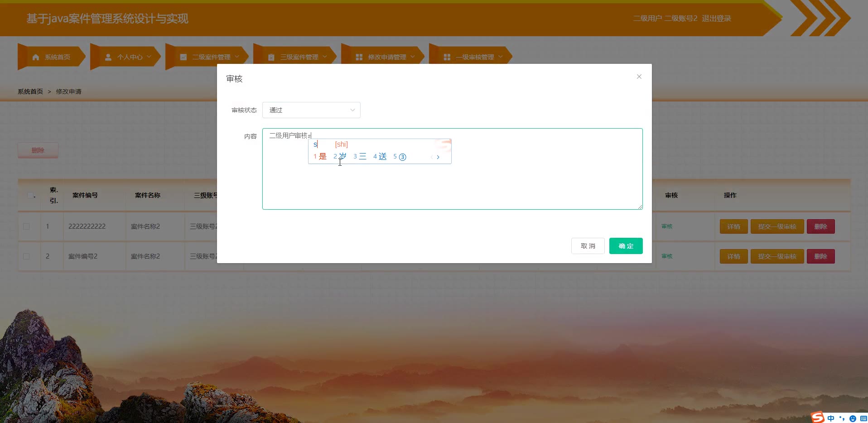The image size is (868, 423).
Task: Expand the 一级审核管理 menu chevron
Action: click(x=501, y=57)
